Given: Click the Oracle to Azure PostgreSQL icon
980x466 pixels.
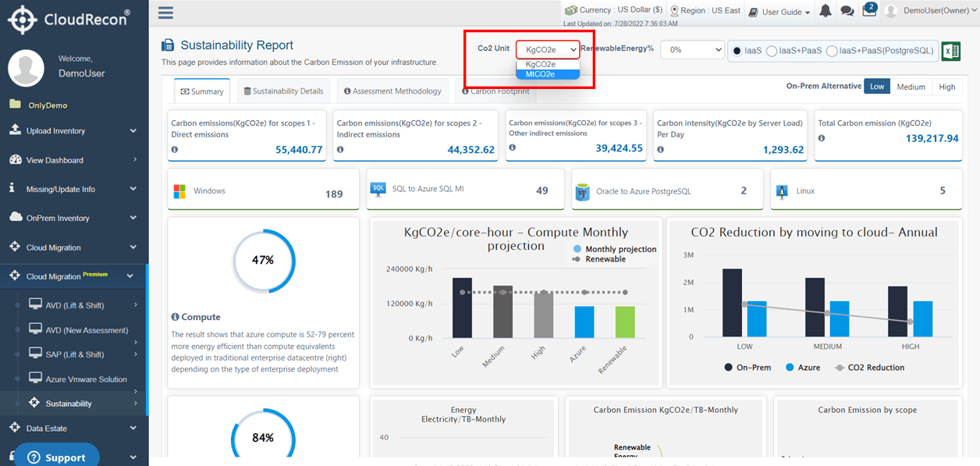Looking at the screenshot, I should pos(581,191).
